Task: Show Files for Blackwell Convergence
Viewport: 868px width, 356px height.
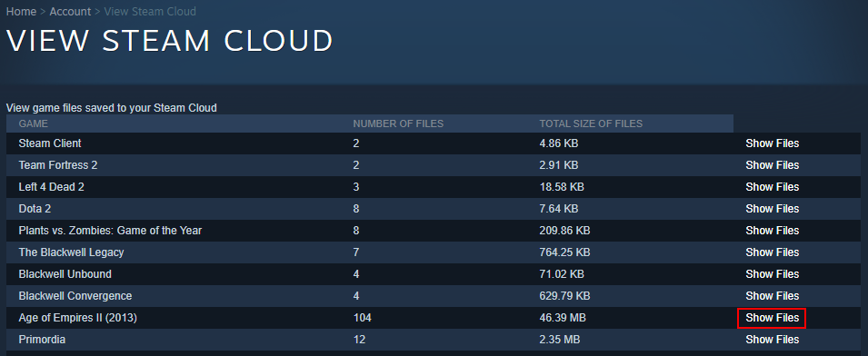Action: click(773, 296)
